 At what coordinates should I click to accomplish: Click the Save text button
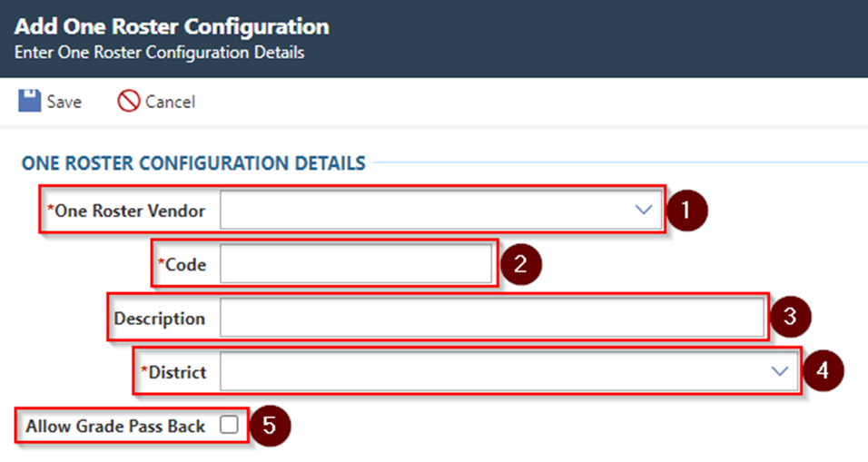(x=64, y=102)
